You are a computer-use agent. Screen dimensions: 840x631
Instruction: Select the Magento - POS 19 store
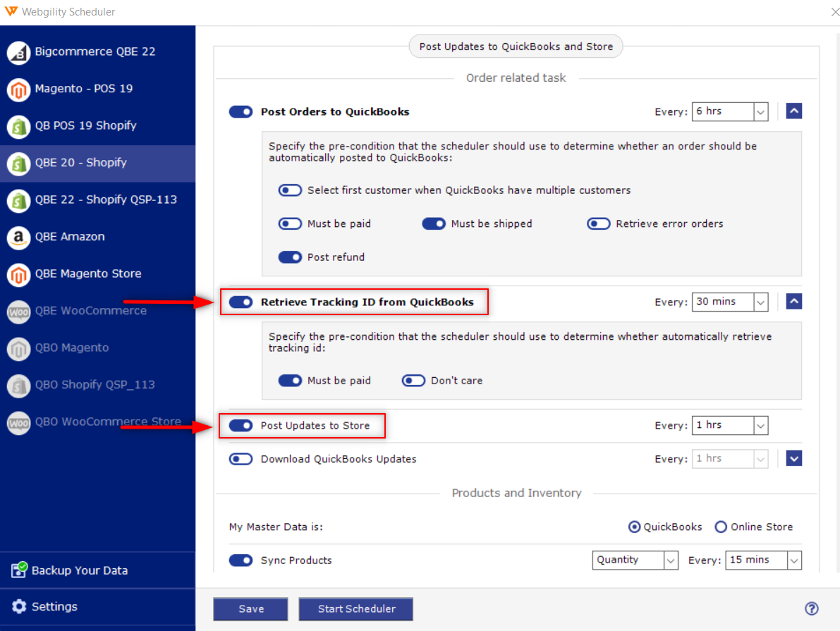pyautogui.click(x=97, y=90)
